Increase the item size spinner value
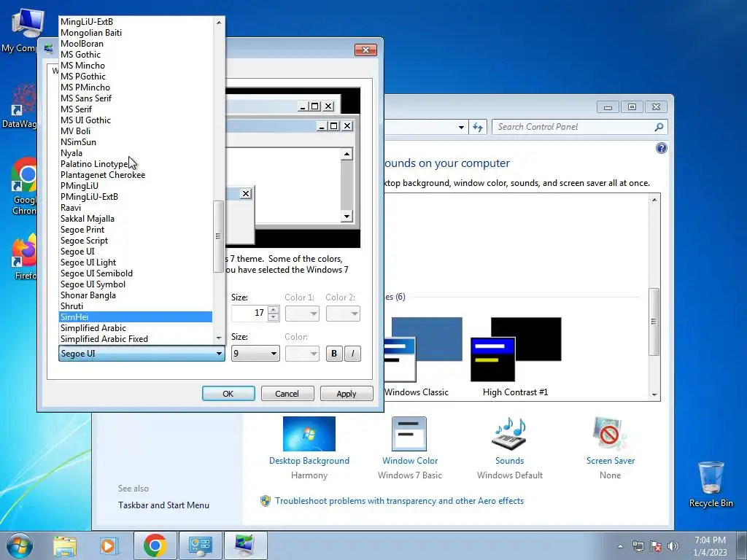 (274, 309)
